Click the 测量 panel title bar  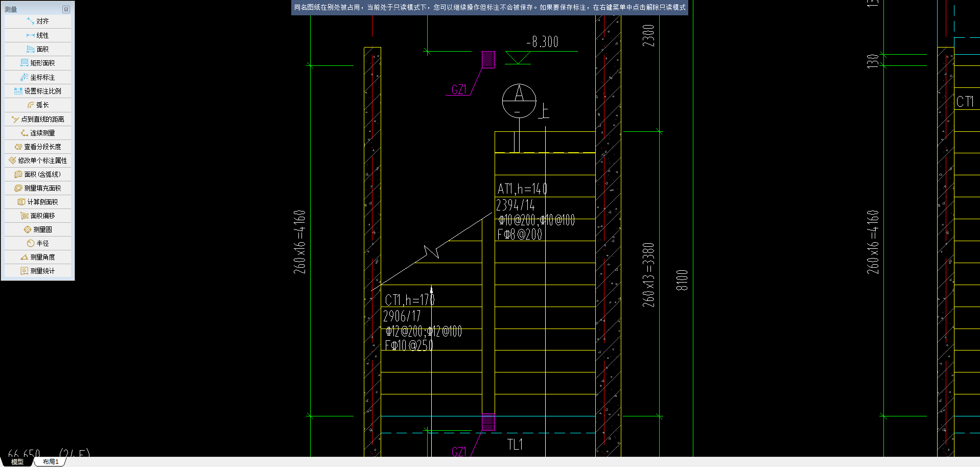34,9
